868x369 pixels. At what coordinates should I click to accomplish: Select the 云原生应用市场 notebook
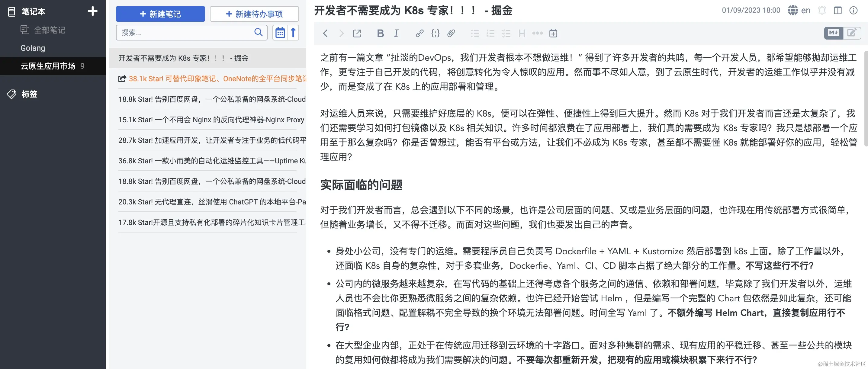pos(53,66)
